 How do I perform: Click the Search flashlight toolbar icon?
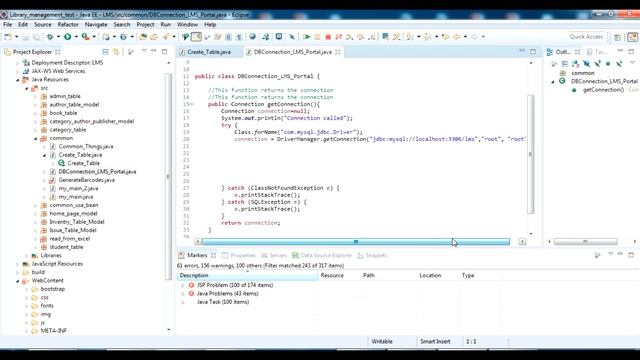click(166, 37)
